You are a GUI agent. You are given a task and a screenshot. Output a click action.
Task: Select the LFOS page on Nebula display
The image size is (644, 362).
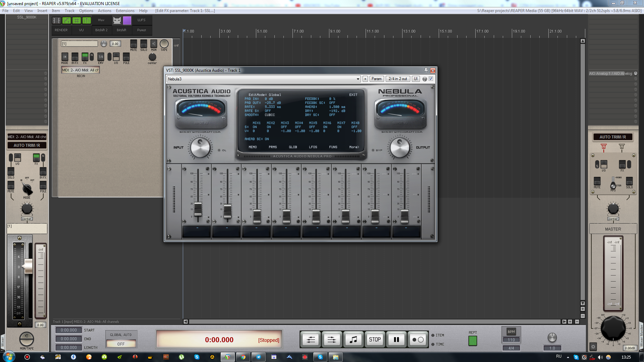(313, 147)
